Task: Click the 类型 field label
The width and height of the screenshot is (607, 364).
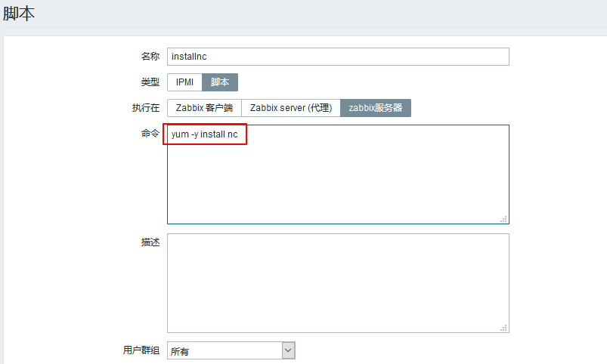Action: click(150, 82)
